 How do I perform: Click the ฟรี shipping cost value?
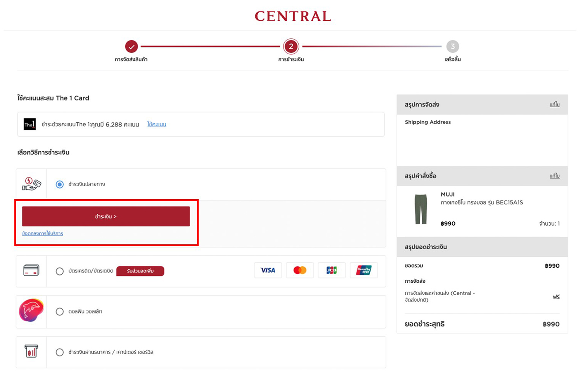[x=556, y=297]
